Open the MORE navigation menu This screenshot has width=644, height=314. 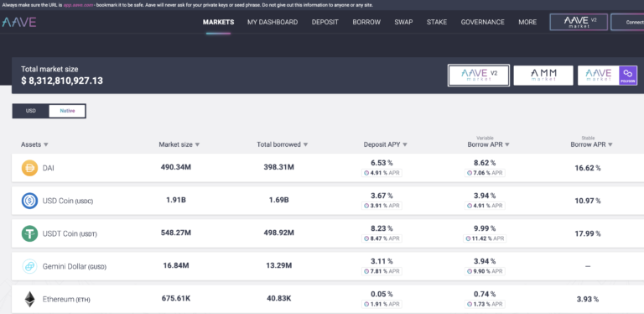[x=527, y=22]
